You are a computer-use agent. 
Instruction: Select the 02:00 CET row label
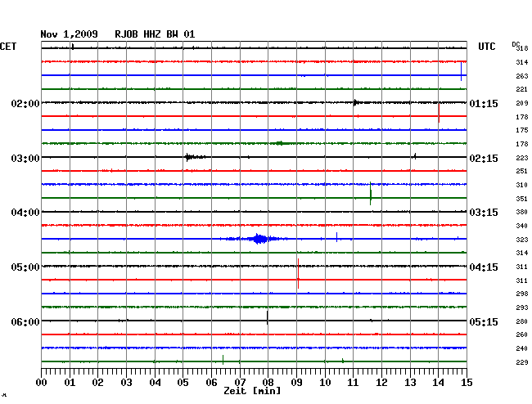25,103
